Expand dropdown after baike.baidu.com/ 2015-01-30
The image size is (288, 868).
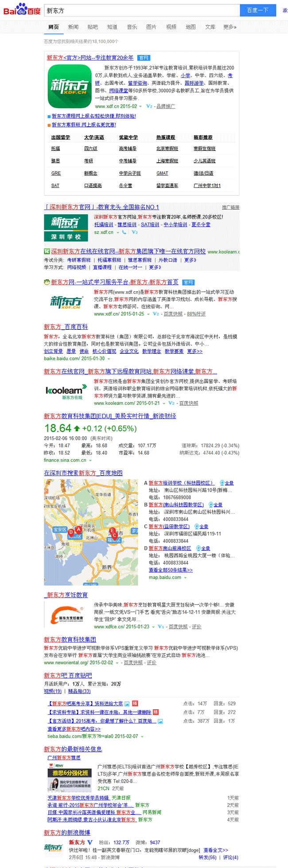[109, 359]
